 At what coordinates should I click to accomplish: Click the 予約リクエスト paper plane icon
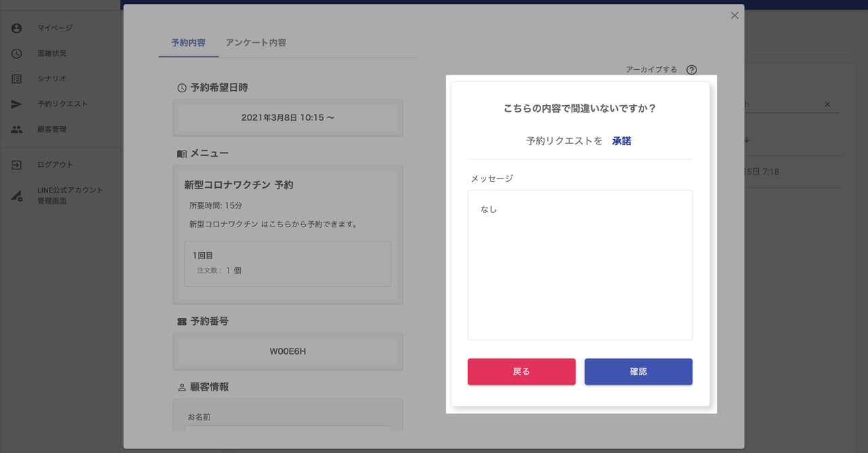pyautogui.click(x=17, y=104)
